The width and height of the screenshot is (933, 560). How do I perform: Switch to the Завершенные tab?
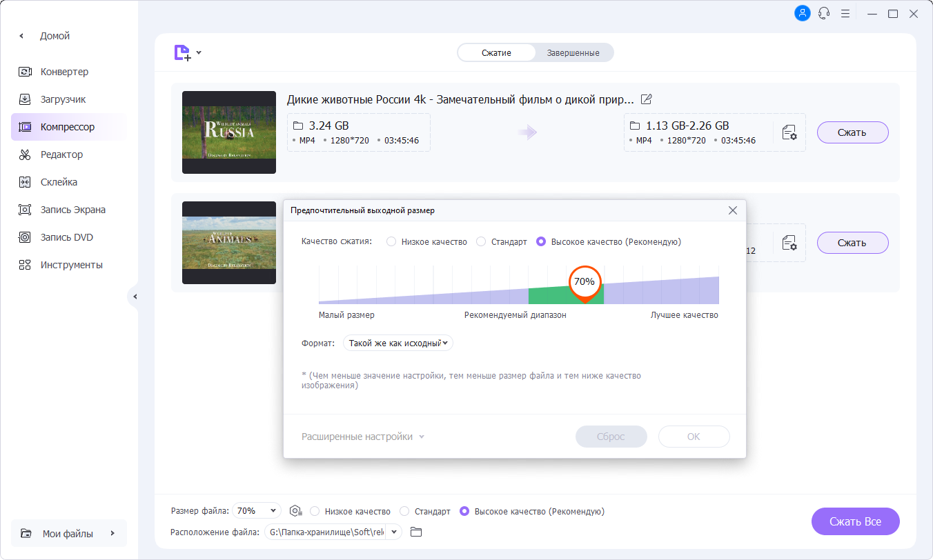(573, 53)
